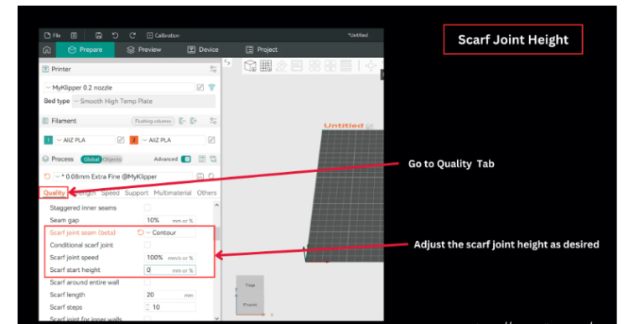Open the Device tab
This screenshot has width=644, height=324.
tap(203, 50)
